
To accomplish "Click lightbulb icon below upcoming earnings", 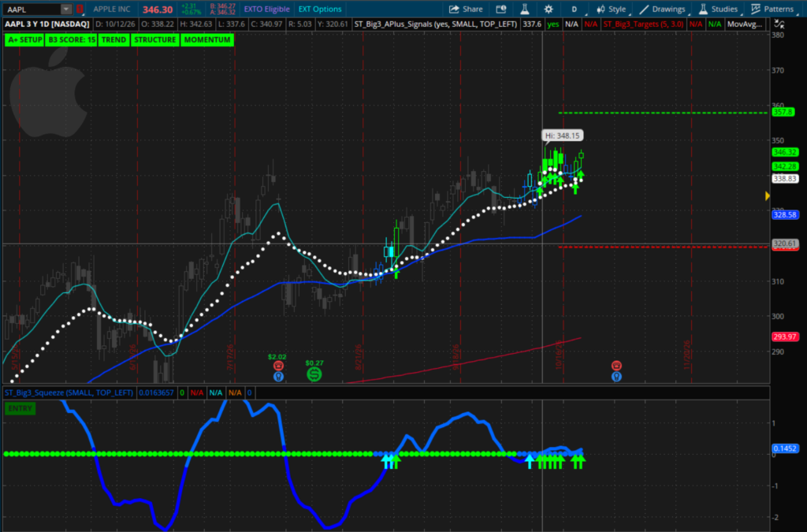I will tap(616, 377).
